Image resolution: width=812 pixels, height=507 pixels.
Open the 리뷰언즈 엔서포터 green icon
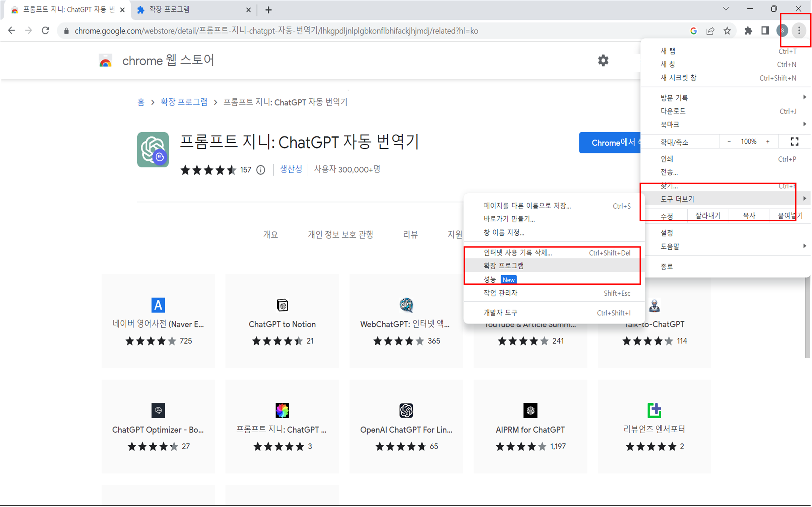point(654,411)
